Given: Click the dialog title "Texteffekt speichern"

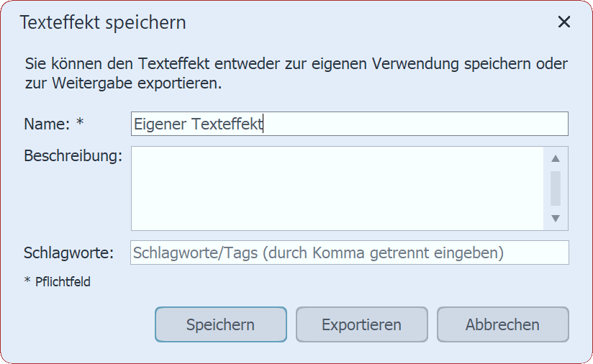Looking at the screenshot, I should point(103,22).
